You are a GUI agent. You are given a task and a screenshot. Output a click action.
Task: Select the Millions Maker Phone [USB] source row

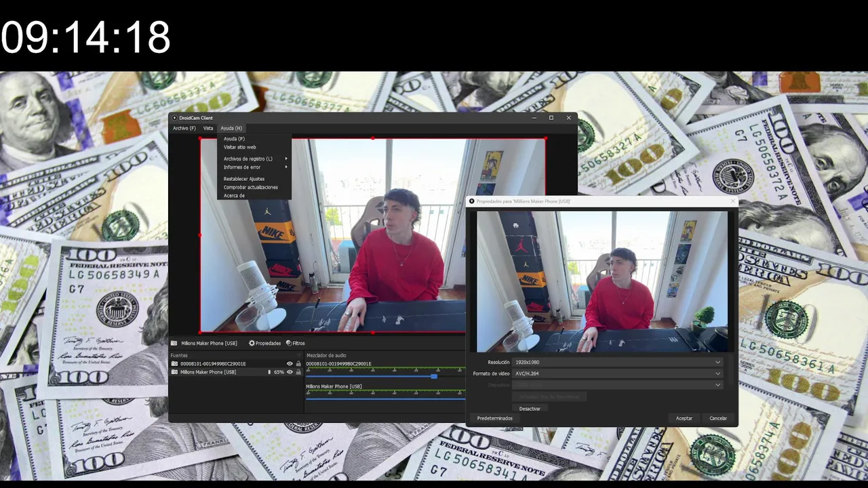pyautogui.click(x=235, y=372)
